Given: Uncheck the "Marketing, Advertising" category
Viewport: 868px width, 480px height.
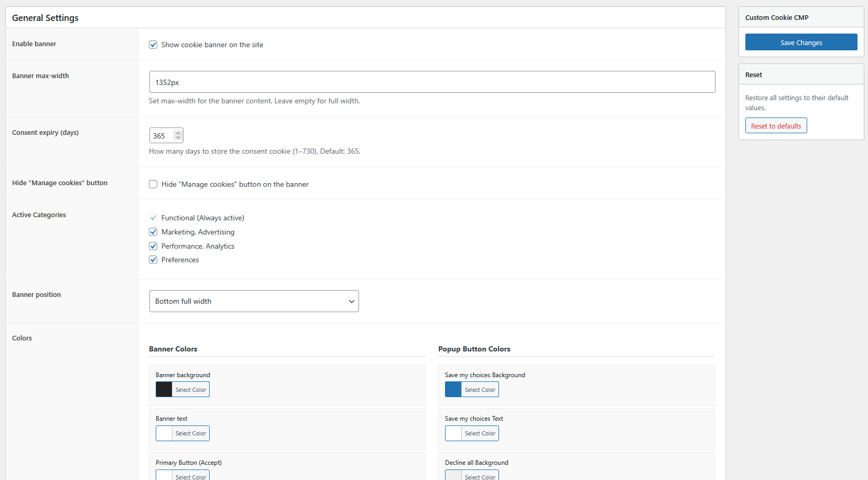Looking at the screenshot, I should (x=153, y=232).
